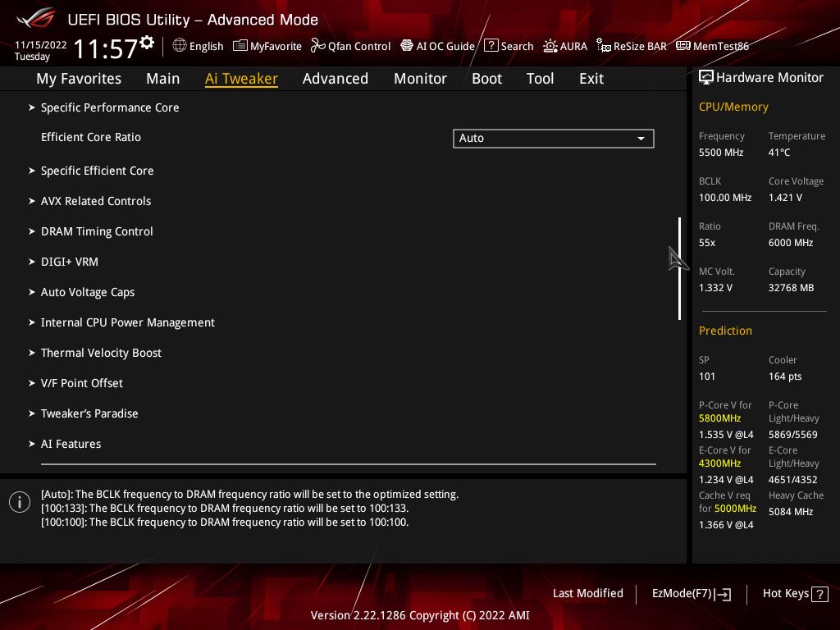Click the yellow 5800MHz P-Core value

[x=720, y=418]
